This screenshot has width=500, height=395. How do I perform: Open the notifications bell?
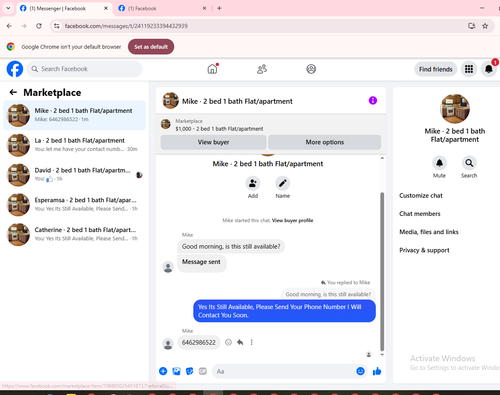tap(489, 69)
